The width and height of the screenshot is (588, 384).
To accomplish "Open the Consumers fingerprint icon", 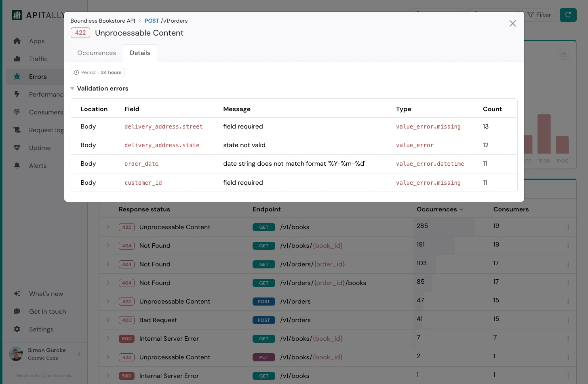I will pos(17,112).
